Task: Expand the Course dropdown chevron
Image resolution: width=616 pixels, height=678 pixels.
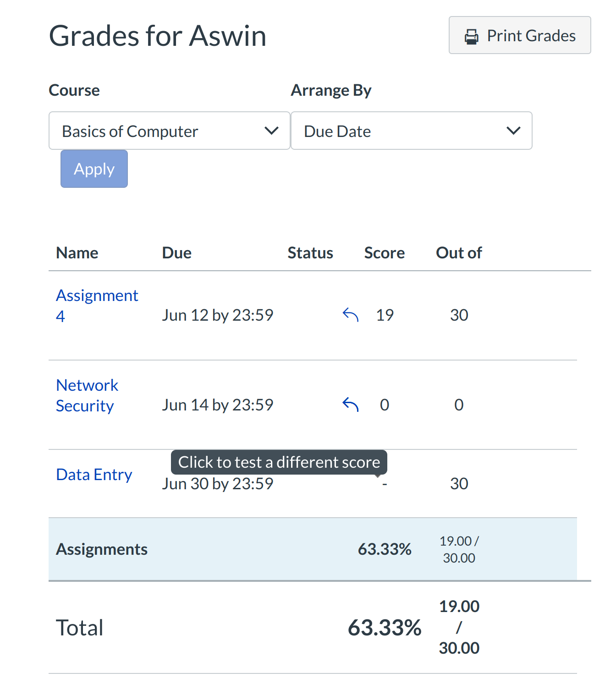Action: (272, 131)
